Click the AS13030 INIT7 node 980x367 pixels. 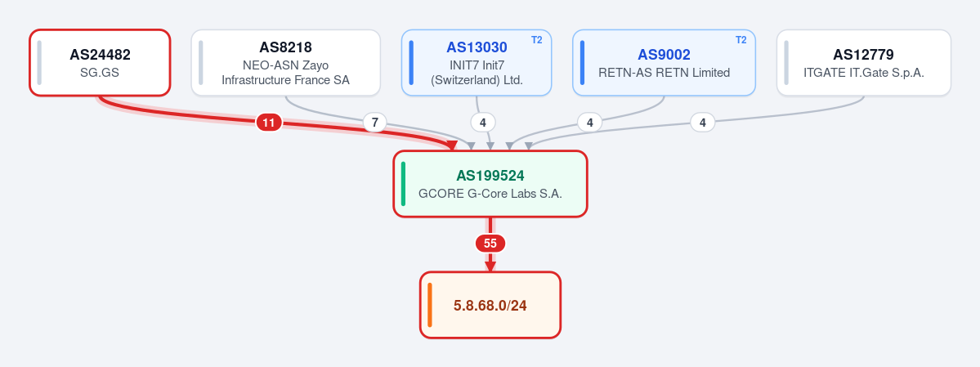pos(477,62)
